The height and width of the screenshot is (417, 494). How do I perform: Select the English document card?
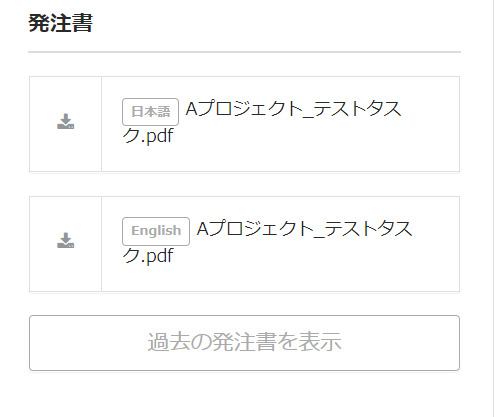pyautogui.click(x=244, y=244)
